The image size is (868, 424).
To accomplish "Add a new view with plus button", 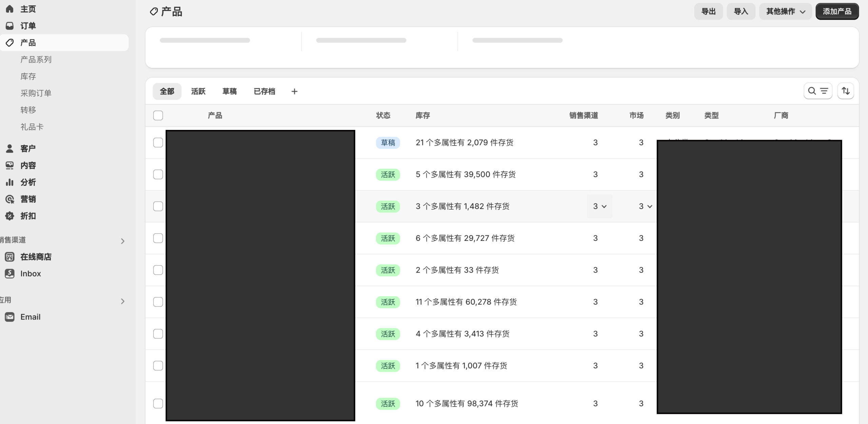I will point(294,91).
